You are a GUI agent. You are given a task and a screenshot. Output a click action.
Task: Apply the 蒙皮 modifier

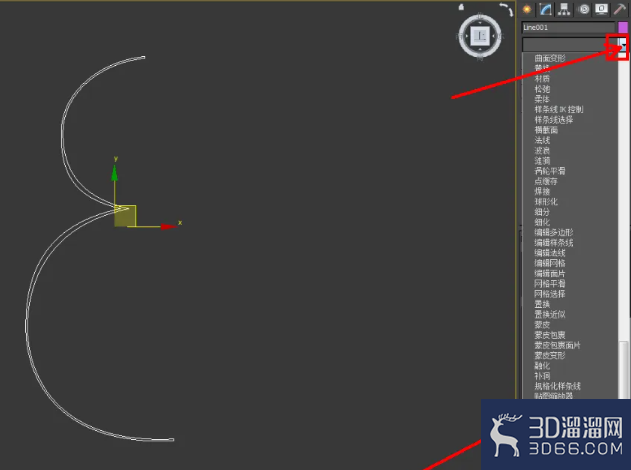pyautogui.click(x=542, y=325)
